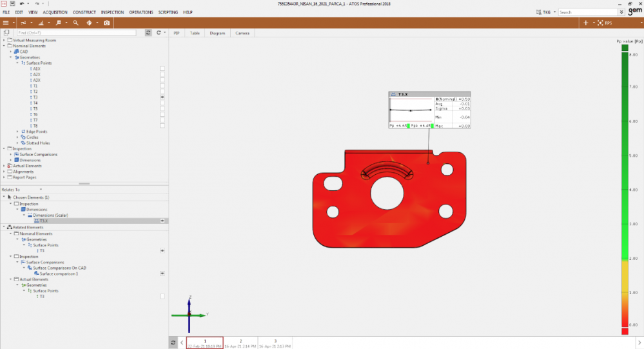Screen dimensions: 644x349
Task: Expand the Actual Elements folder
Action: click(4, 166)
